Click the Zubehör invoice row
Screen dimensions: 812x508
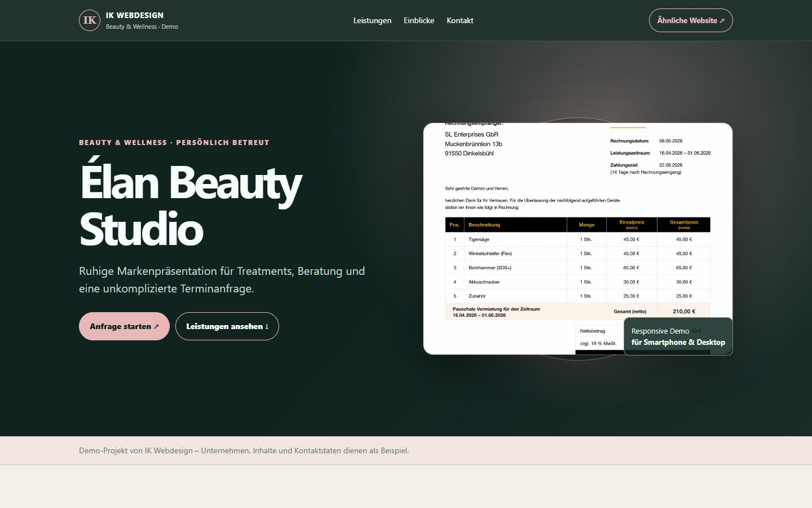(577, 296)
